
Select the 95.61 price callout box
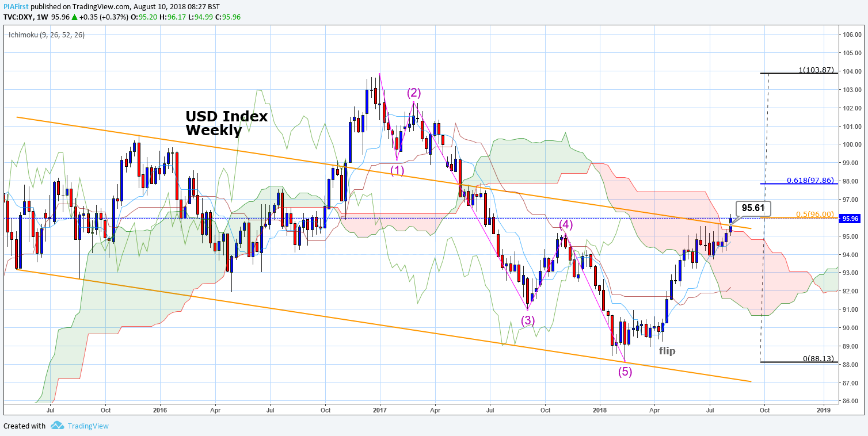pos(752,208)
